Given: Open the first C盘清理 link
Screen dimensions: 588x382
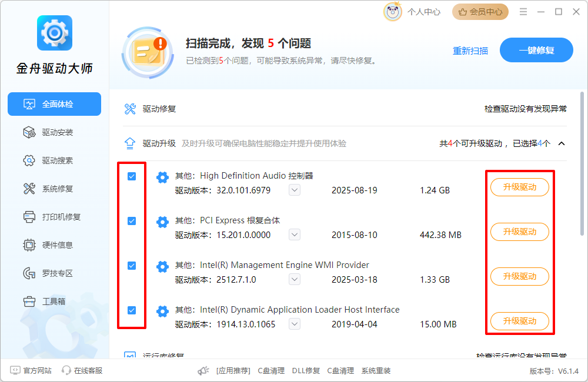Looking at the screenshot, I should 271,371.
